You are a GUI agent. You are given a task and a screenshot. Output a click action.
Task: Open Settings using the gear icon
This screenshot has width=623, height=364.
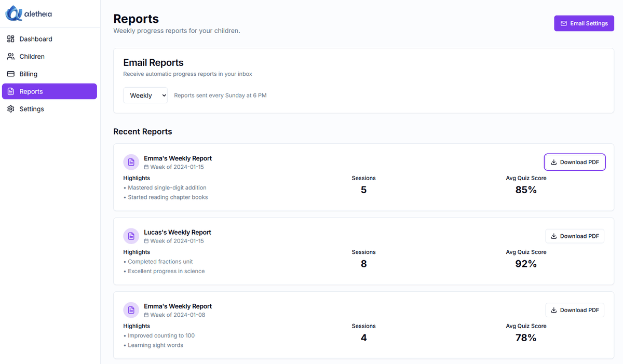click(10, 109)
